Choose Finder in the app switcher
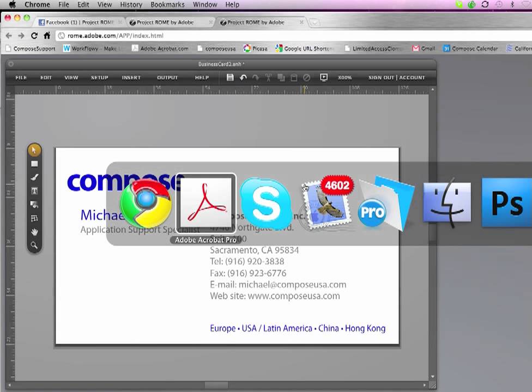The height and width of the screenshot is (392, 532). [447, 203]
